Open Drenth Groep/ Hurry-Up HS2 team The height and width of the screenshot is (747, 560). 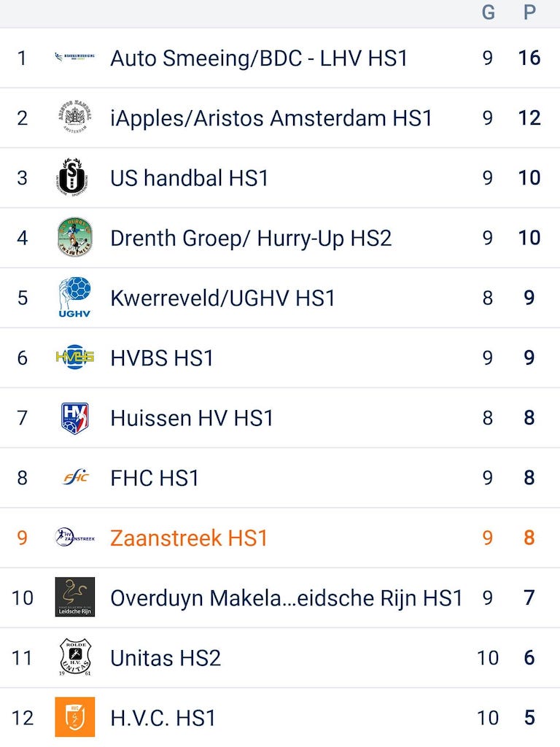251,238
